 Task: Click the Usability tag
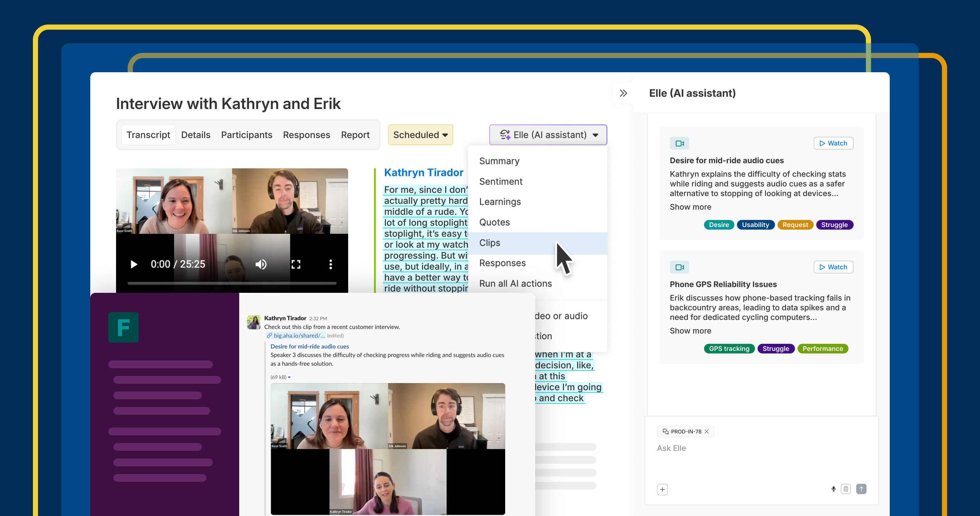[756, 225]
